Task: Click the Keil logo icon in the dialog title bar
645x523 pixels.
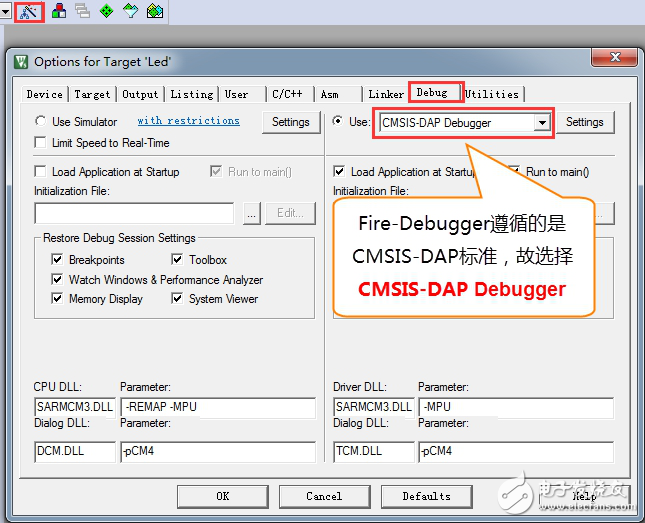Action: (21, 61)
